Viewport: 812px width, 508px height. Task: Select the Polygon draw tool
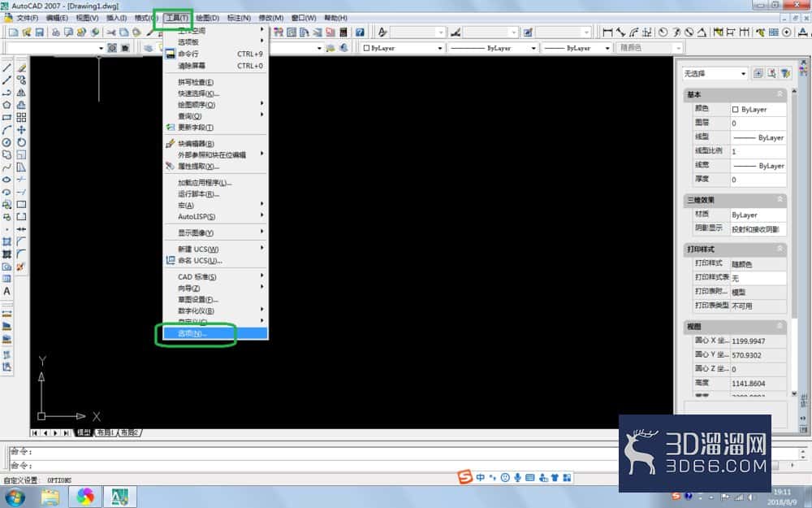click(6, 105)
